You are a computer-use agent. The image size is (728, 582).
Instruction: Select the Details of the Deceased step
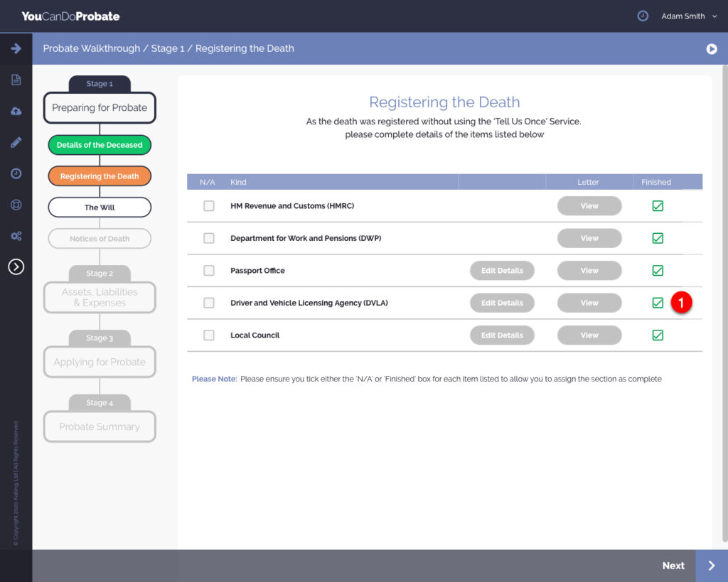[100, 145]
